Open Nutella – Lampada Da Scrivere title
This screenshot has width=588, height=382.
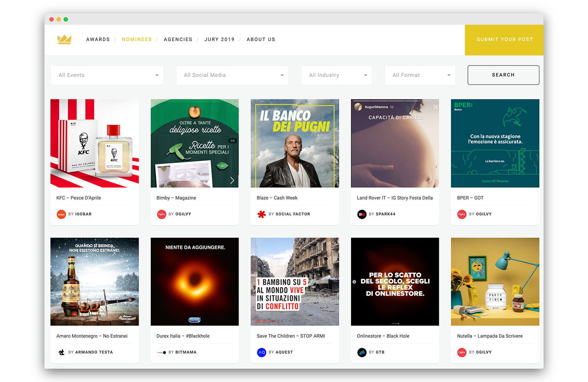(490, 336)
